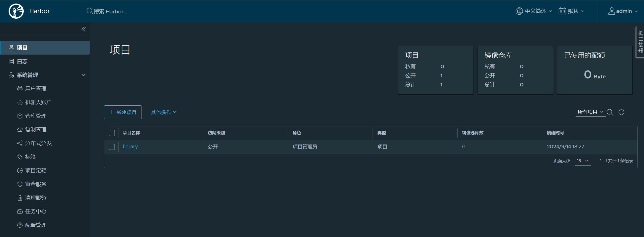Viewport: 644px width, 237px height.
Task: Open the 默认 theme dropdown
Action: pyautogui.click(x=572, y=11)
